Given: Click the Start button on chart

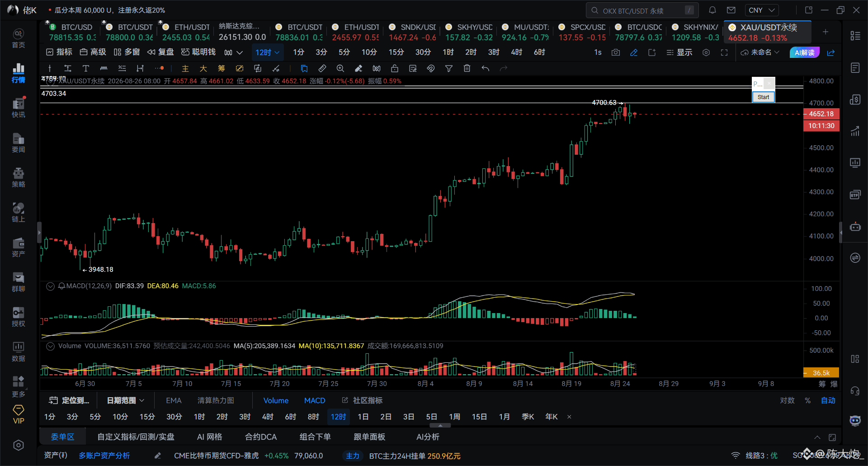Looking at the screenshot, I should [763, 97].
